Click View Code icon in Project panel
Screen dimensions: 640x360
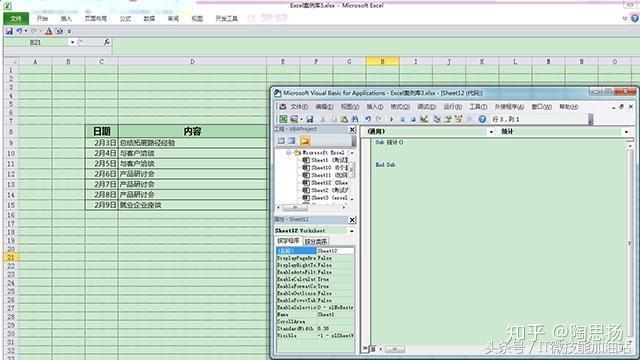pos(281,141)
